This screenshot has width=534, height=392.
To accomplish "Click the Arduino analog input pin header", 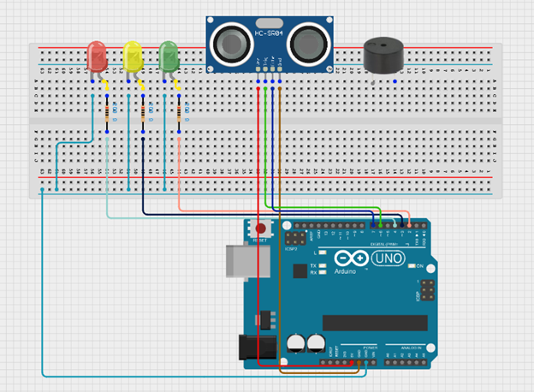I will [x=406, y=363].
